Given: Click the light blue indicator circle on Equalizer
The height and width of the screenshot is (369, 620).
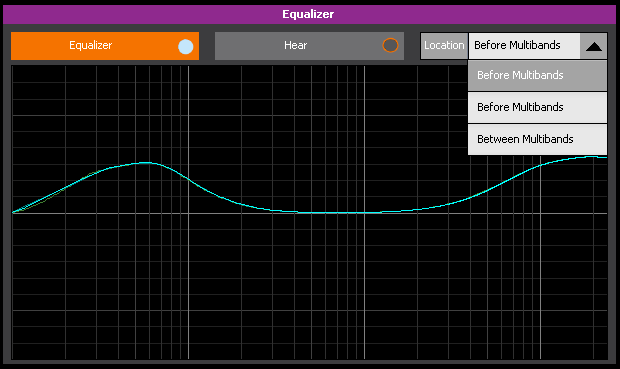Looking at the screenshot, I should [185, 46].
